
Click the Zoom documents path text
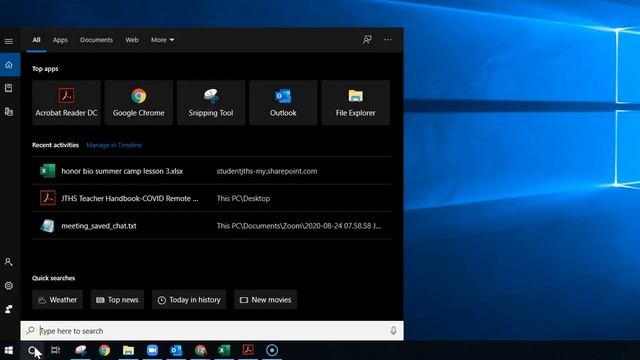click(299, 226)
